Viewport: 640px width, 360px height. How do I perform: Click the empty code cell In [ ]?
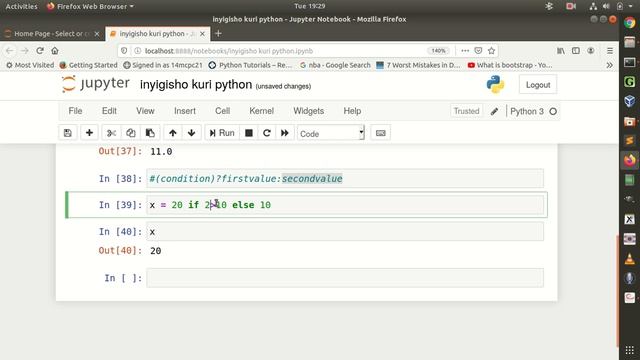point(345,278)
